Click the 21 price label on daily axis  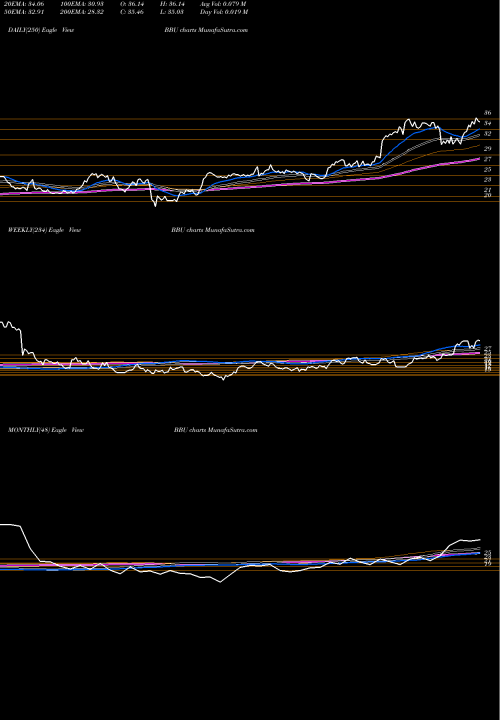488,190
